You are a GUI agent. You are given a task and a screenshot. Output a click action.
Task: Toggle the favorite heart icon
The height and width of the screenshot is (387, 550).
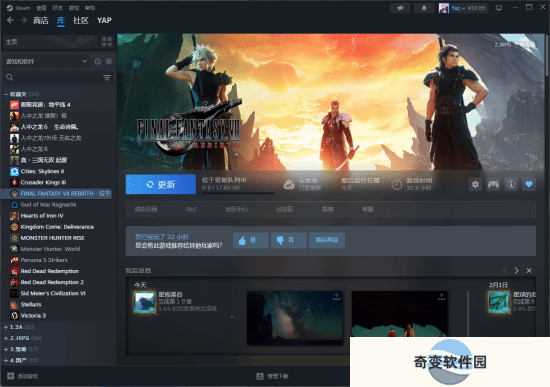click(x=529, y=184)
